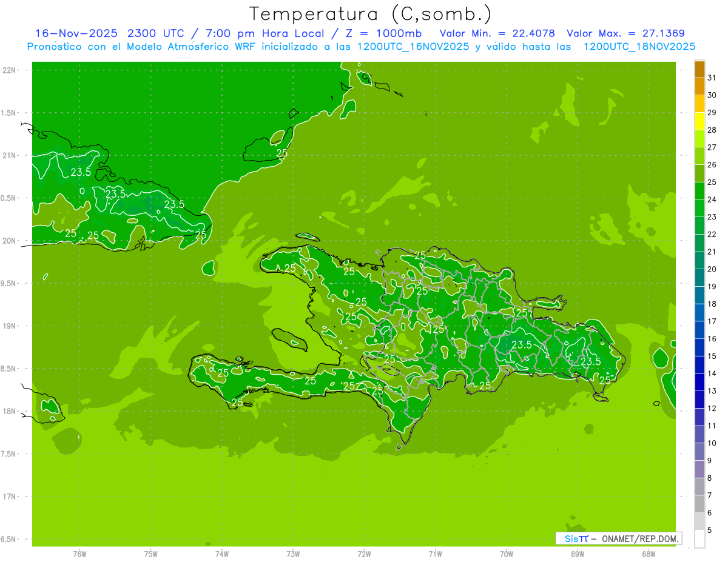Click the color scale label '20'

coord(712,269)
